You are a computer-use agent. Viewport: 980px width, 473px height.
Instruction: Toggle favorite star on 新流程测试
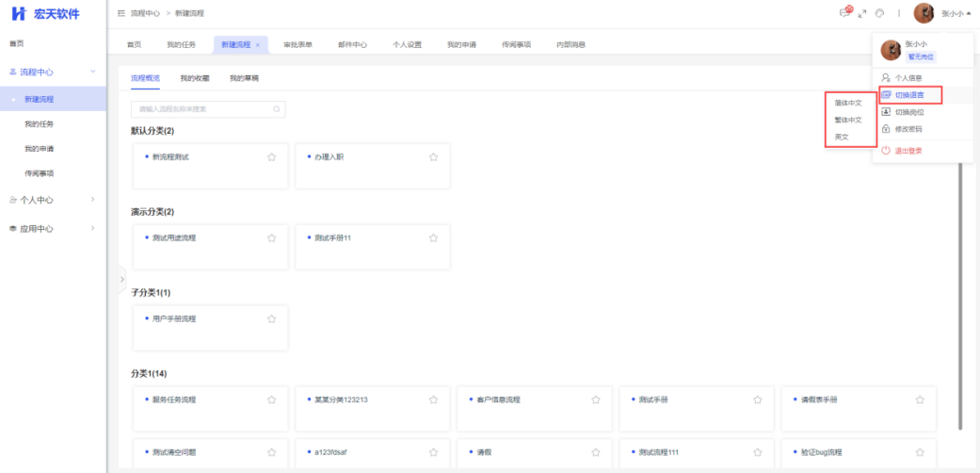point(271,157)
